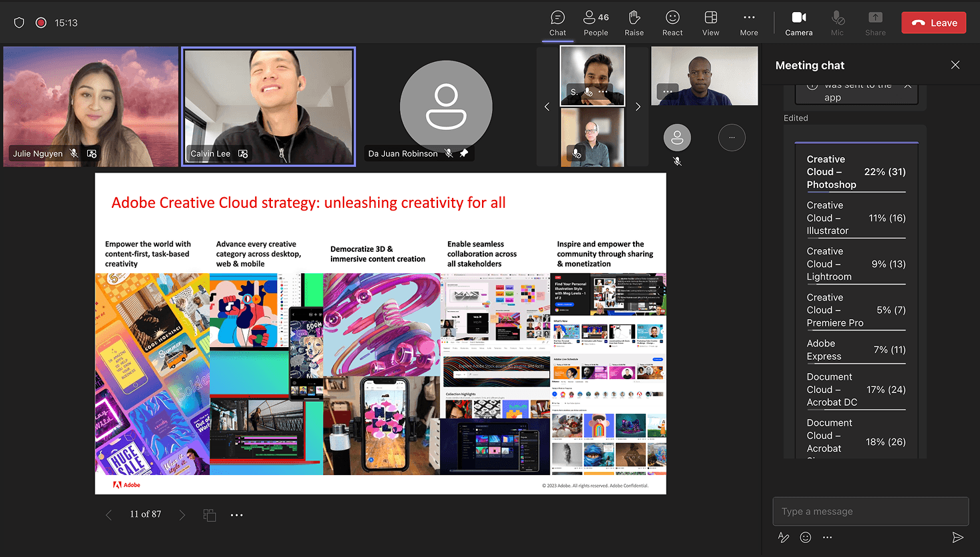
Task: Open emoji picker in chat compose
Action: [x=806, y=537]
